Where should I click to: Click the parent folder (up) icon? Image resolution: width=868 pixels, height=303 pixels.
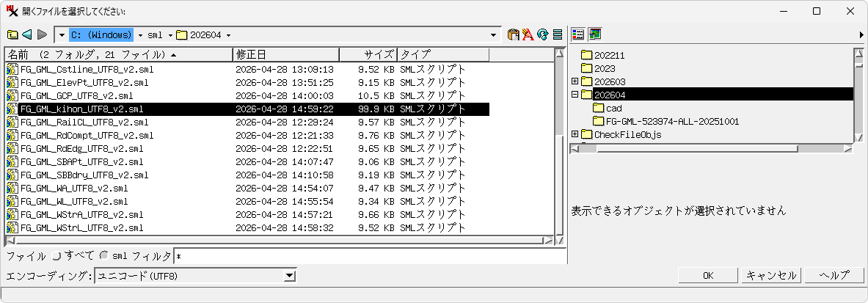coord(12,34)
